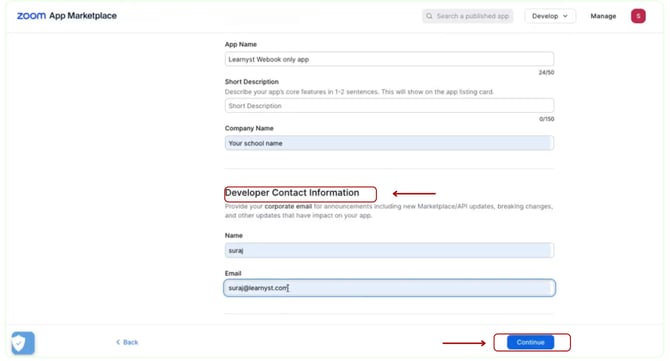Click the 24/50 character counter
Image resolution: width=670 pixels, height=361 pixels.
point(546,73)
